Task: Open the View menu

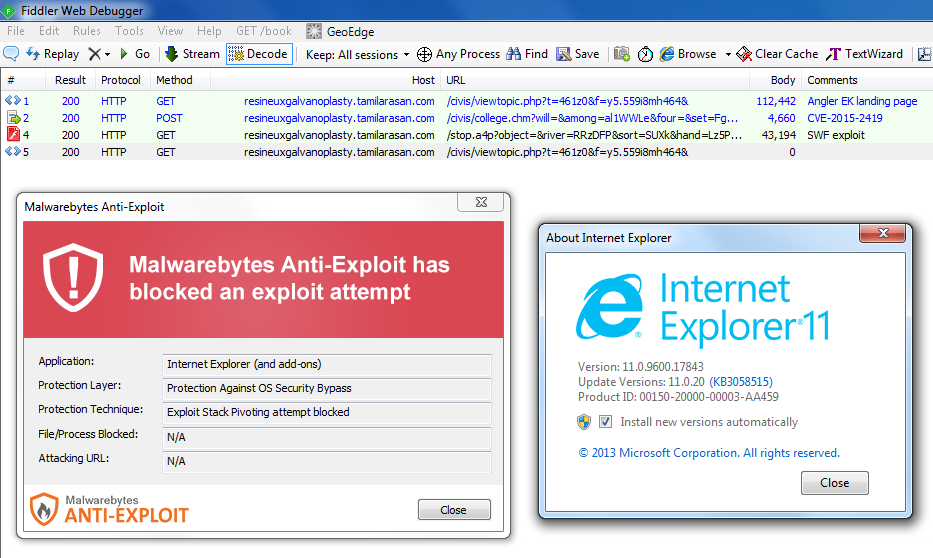Action: coord(170,31)
